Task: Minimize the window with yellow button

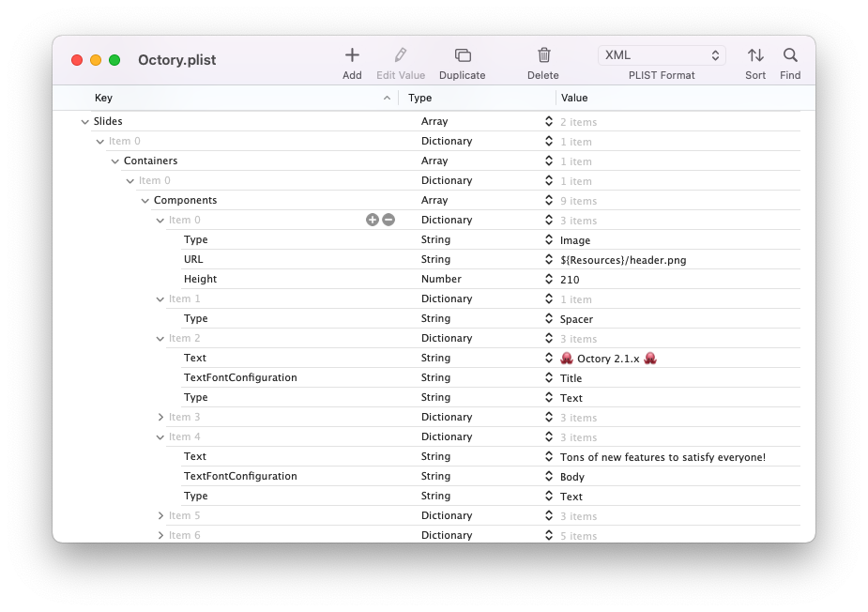Action: (x=96, y=60)
